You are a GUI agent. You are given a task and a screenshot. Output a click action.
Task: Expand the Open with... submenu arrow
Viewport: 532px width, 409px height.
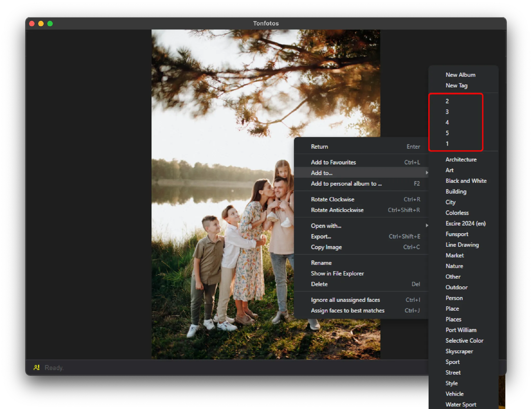(427, 225)
